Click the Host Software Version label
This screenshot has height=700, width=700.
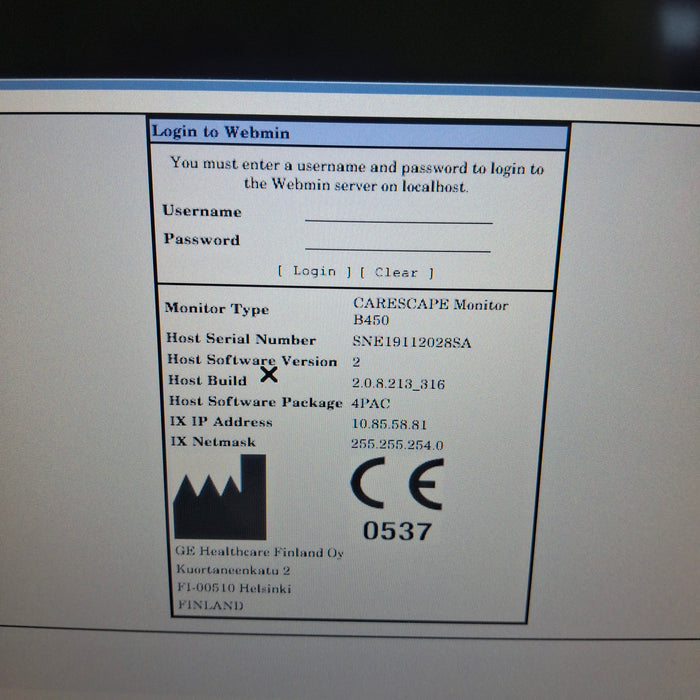tap(251, 360)
